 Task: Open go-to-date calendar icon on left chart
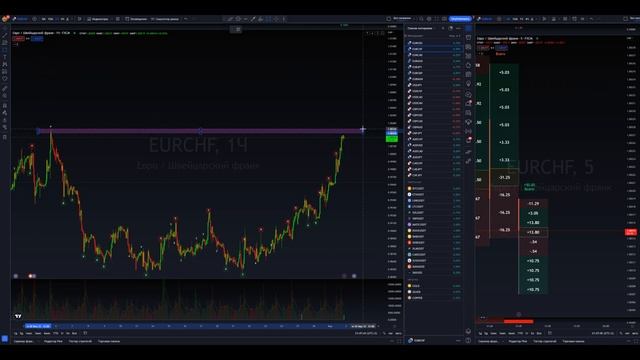85,333
